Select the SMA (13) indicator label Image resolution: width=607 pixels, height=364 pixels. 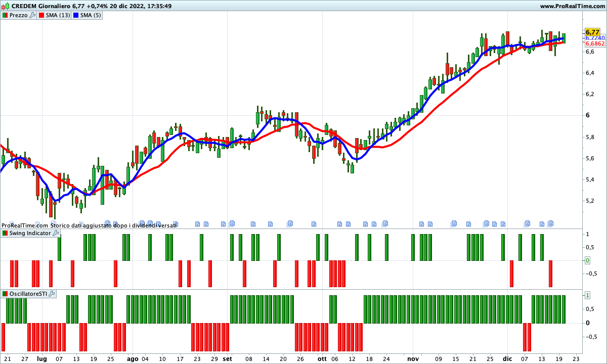pos(58,15)
